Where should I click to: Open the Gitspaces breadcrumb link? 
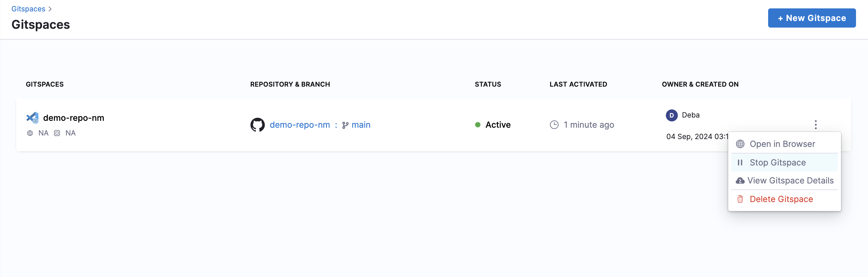(x=28, y=9)
